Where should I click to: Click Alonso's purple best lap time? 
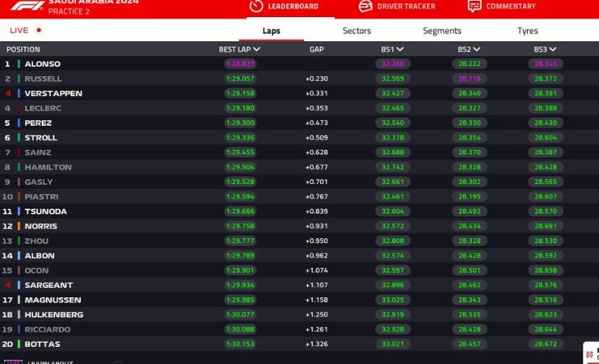[x=240, y=64]
